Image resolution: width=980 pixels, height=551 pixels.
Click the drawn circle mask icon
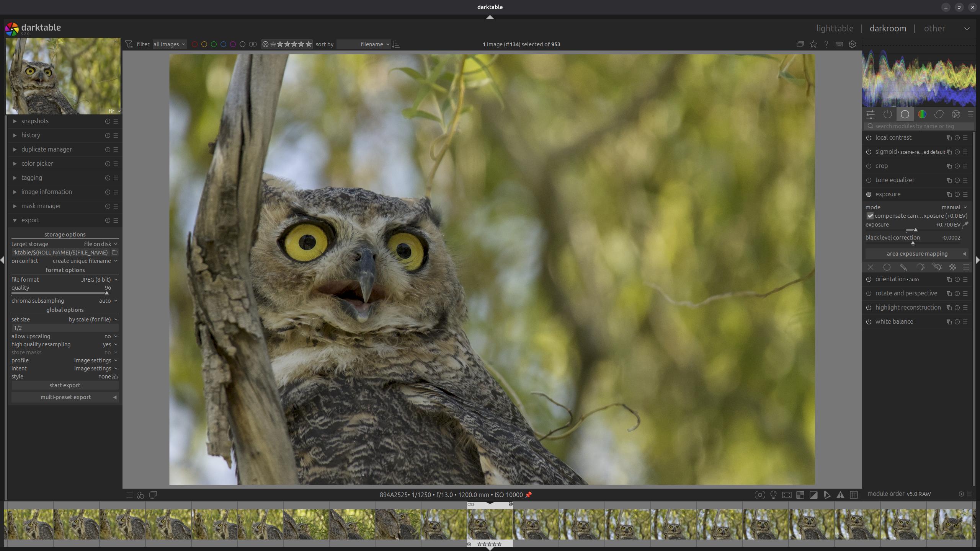[x=887, y=267]
